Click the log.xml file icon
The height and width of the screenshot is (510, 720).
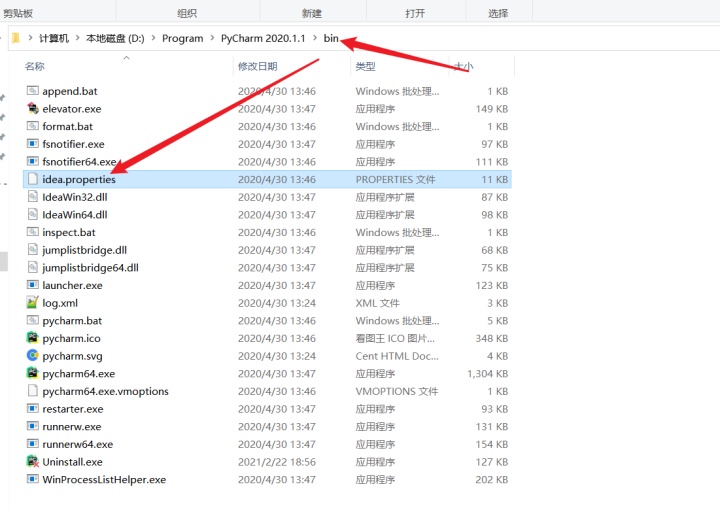tap(33, 303)
